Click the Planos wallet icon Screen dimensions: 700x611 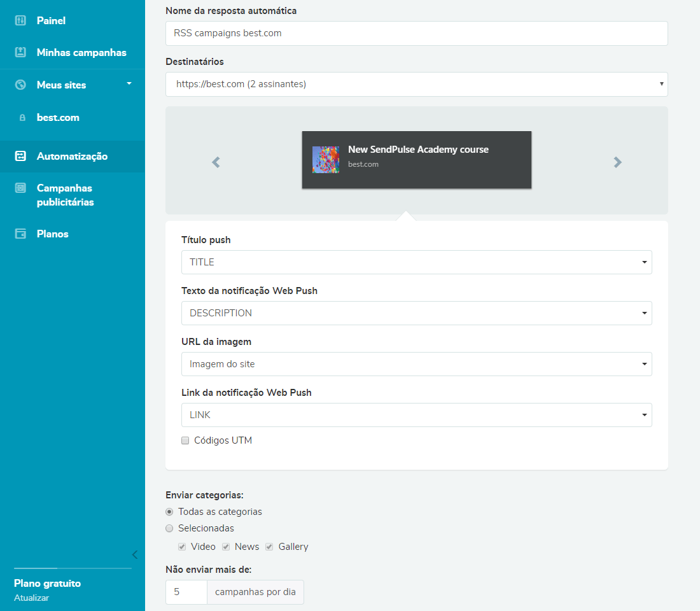(20, 234)
